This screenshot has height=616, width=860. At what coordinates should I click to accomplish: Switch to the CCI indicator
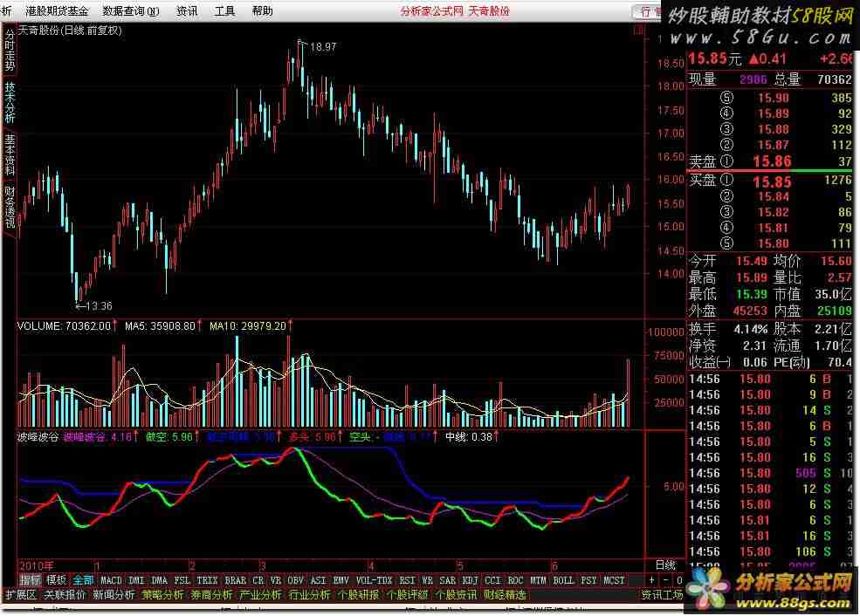[493, 580]
